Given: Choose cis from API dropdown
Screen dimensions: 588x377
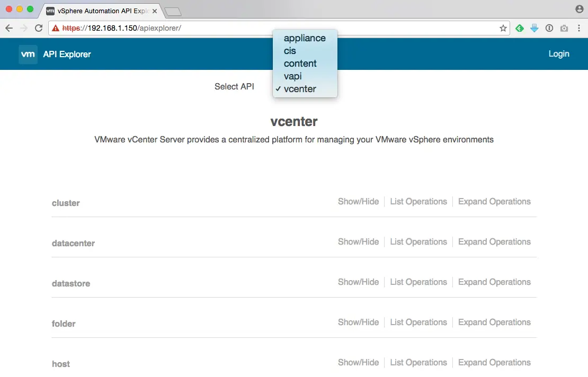Looking at the screenshot, I should point(305,51).
